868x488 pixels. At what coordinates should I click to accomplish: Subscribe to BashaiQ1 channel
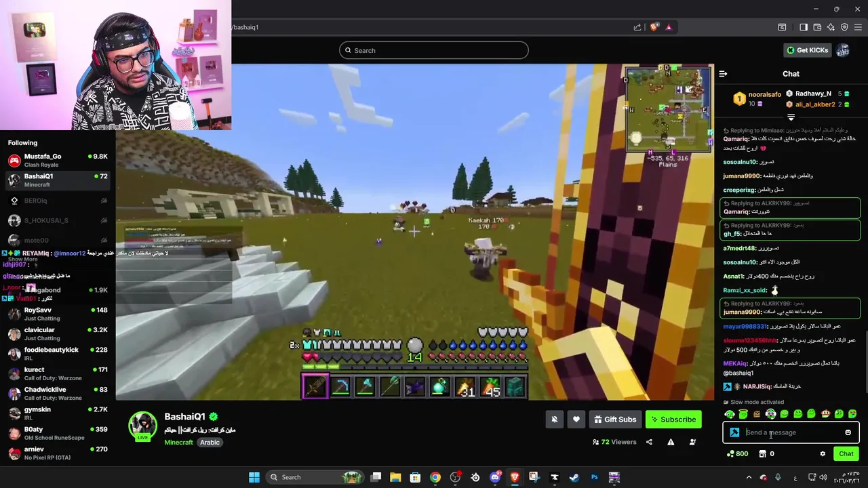pos(673,420)
